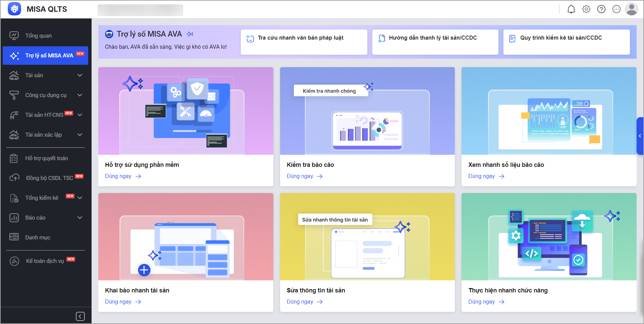This screenshot has width=644, height=324.
Task: Click the Tổng quan dashboard icon
Action: click(14, 36)
